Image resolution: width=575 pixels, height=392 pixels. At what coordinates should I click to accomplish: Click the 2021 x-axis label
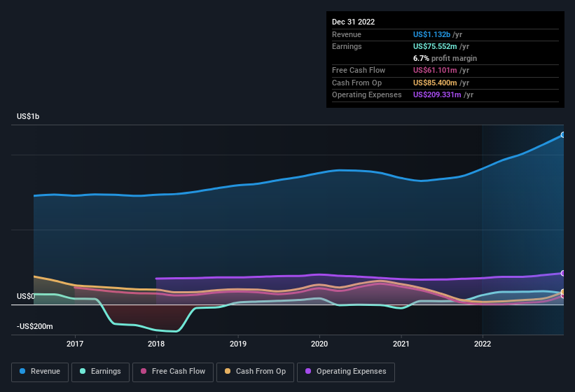[401, 344]
